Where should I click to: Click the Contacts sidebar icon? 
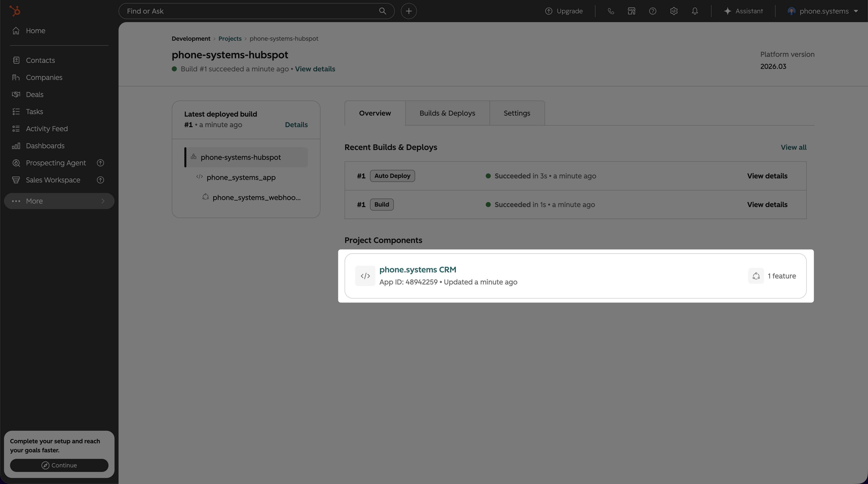coord(16,60)
